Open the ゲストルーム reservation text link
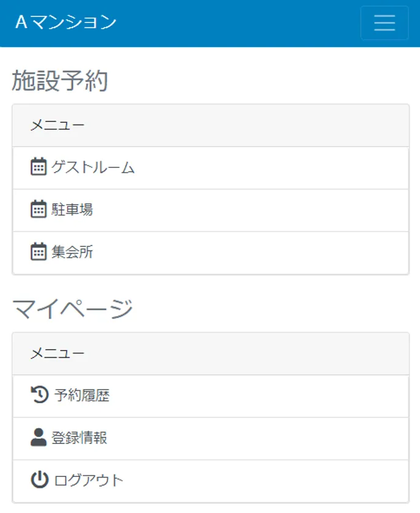The height and width of the screenshot is (513, 420). [x=93, y=167]
